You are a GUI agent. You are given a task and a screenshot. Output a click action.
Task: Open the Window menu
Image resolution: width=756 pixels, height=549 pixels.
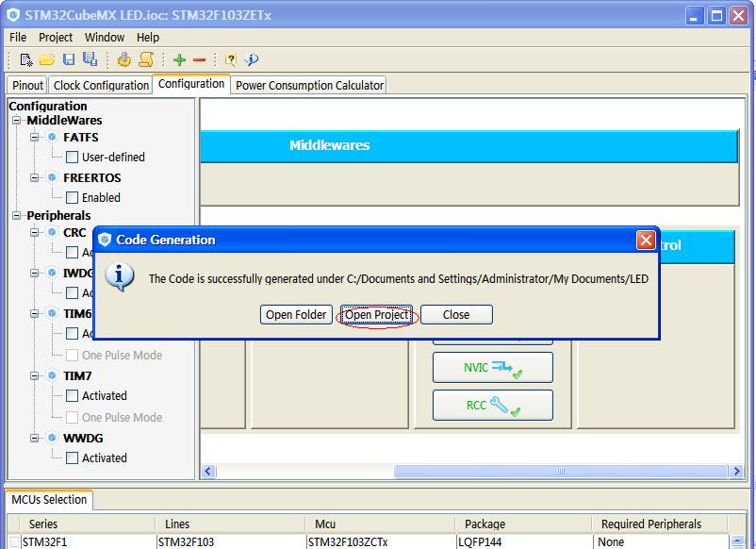pyautogui.click(x=105, y=37)
